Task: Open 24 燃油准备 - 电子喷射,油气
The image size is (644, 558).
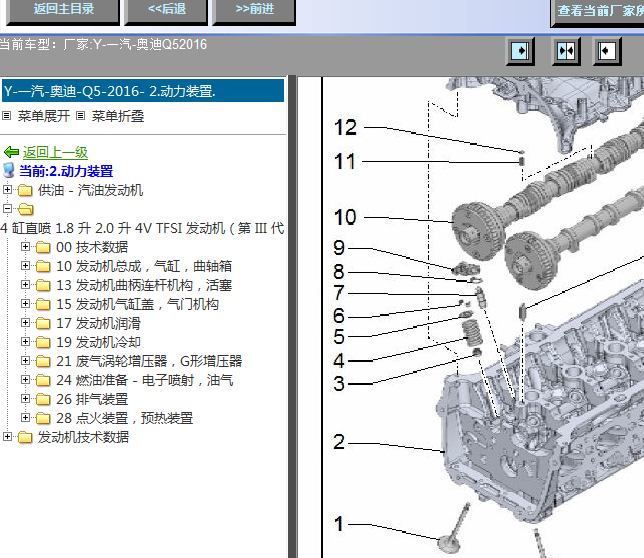Action: (x=145, y=380)
